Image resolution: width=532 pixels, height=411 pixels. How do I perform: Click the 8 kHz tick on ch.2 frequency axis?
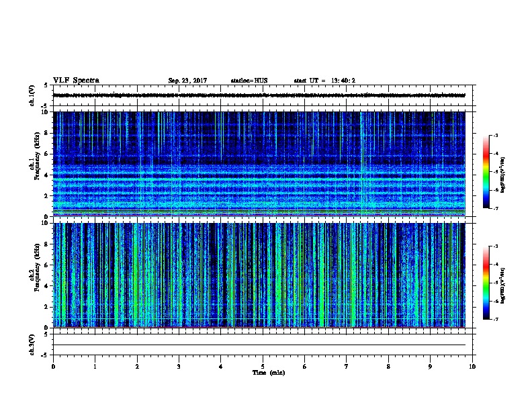coord(46,244)
